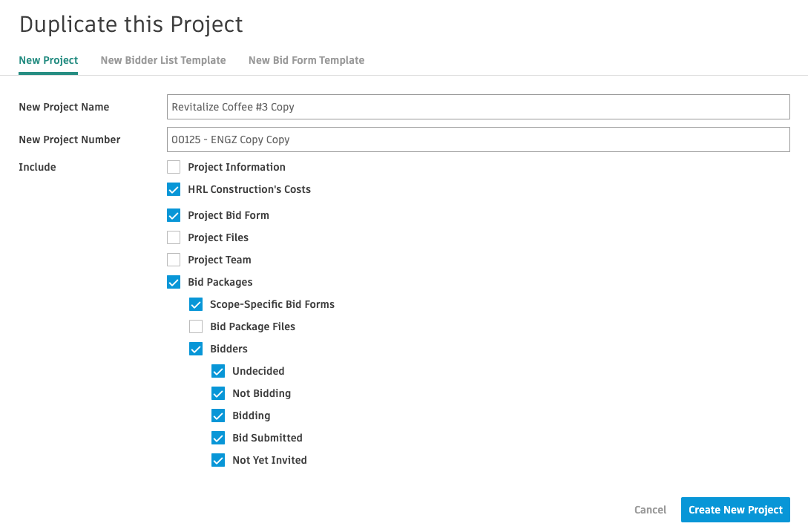Toggle off Scope-Specific Bid Forms
The width and height of the screenshot is (808, 532).
(x=196, y=304)
